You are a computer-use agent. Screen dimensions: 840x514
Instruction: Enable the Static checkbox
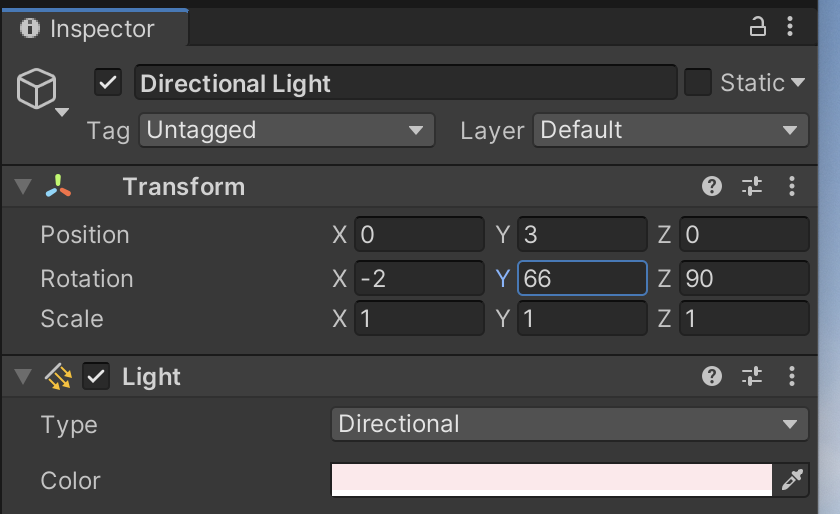click(x=698, y=82)
